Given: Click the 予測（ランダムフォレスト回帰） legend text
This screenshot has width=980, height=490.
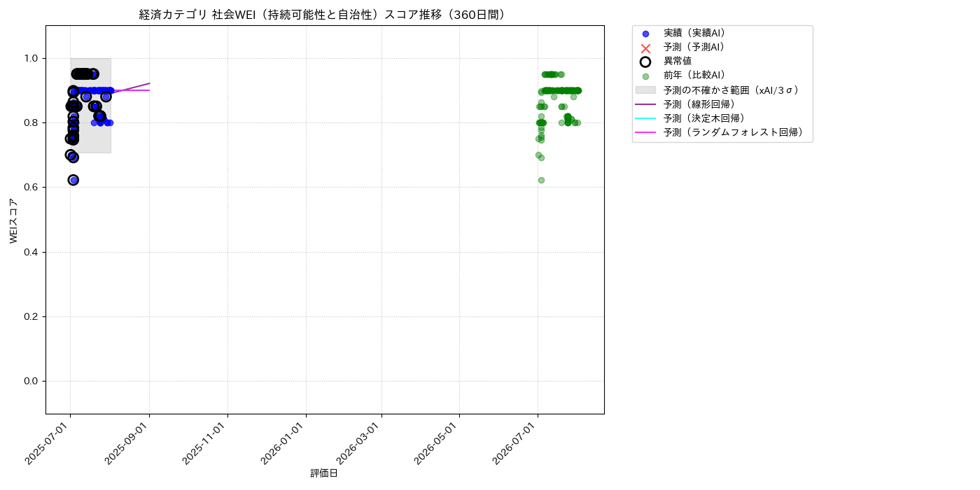Looking at the screenshot, I should click(x=734, y=132).
